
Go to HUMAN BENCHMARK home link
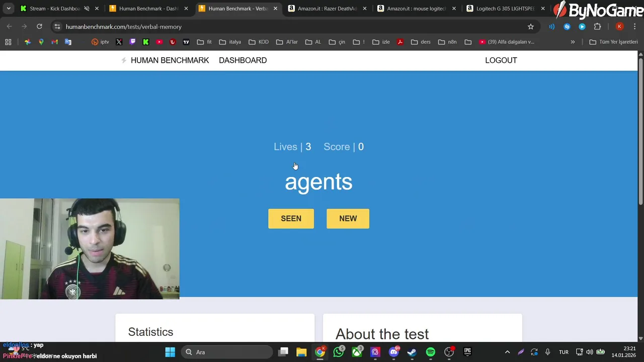click(170, 60)
